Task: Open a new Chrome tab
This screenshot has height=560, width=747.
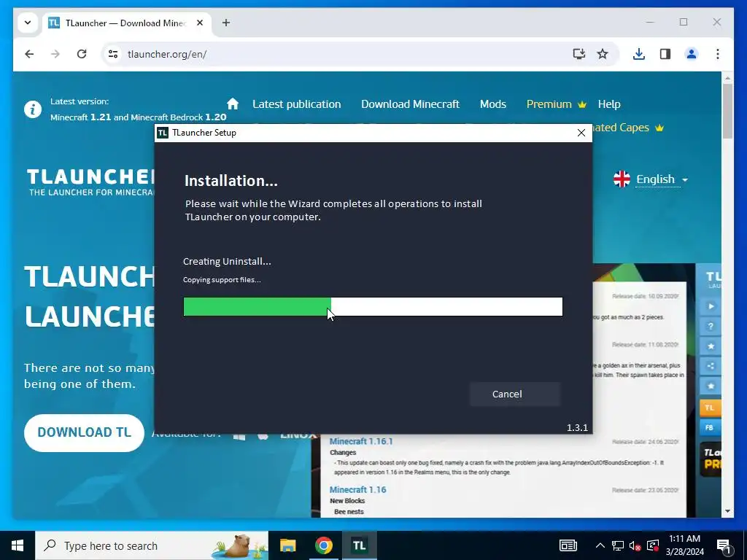Action: (x=226, y=23)
